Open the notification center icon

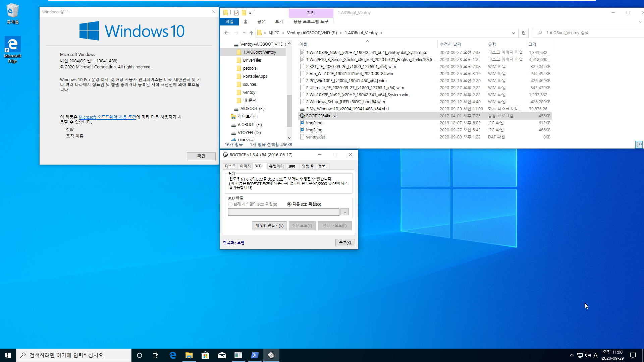[633, 355]
